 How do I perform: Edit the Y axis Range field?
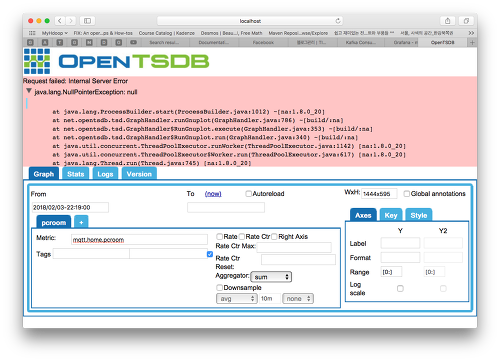(x=391, y=272)
